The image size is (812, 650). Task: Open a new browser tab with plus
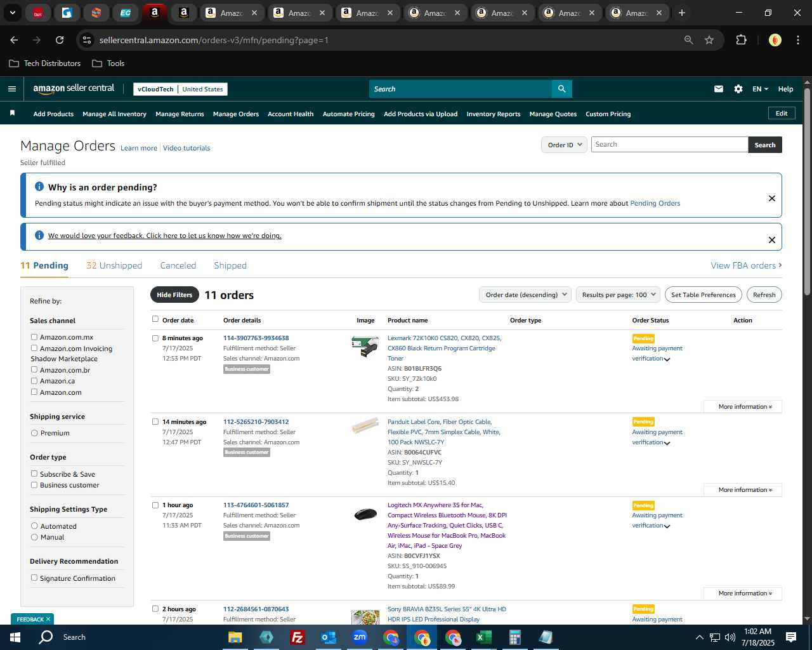681,13
